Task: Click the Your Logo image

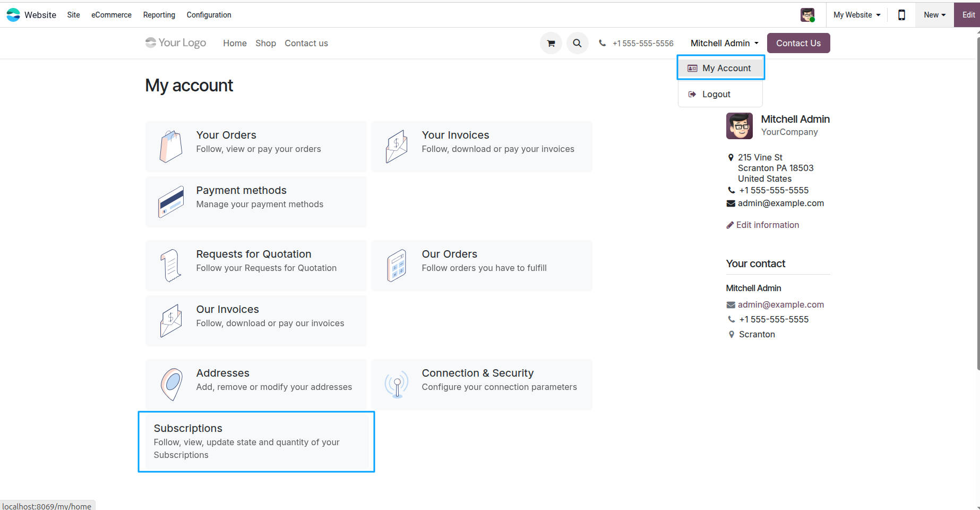Action: click(176, 43)
